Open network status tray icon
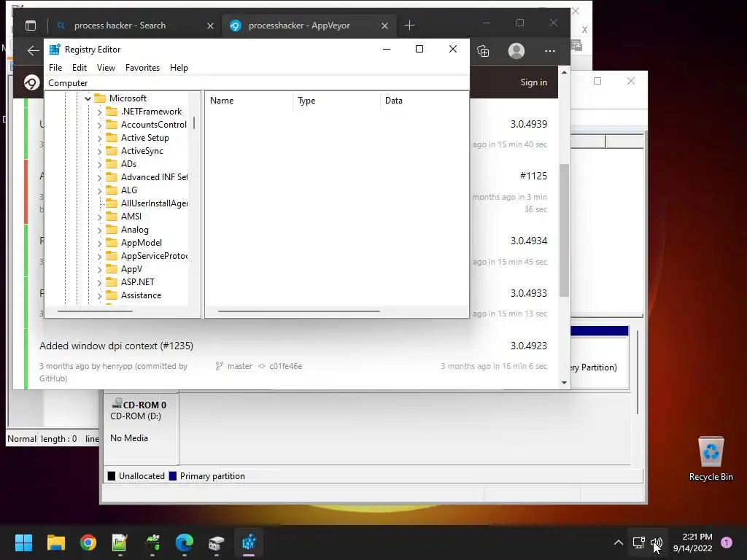This screenshot has width=747, height=560. click(639, 542)
